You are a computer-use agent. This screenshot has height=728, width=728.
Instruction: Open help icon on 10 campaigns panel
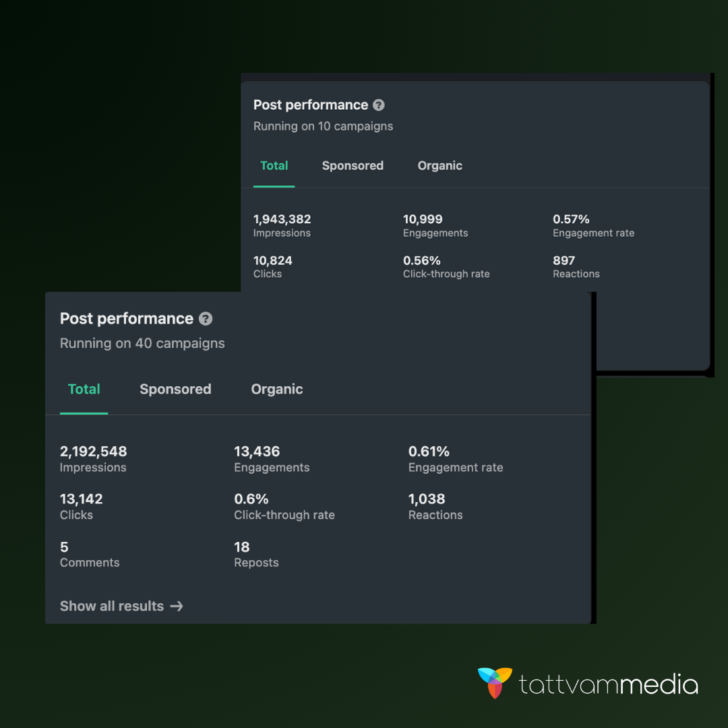pyautogui.click(x=379, y=105)
